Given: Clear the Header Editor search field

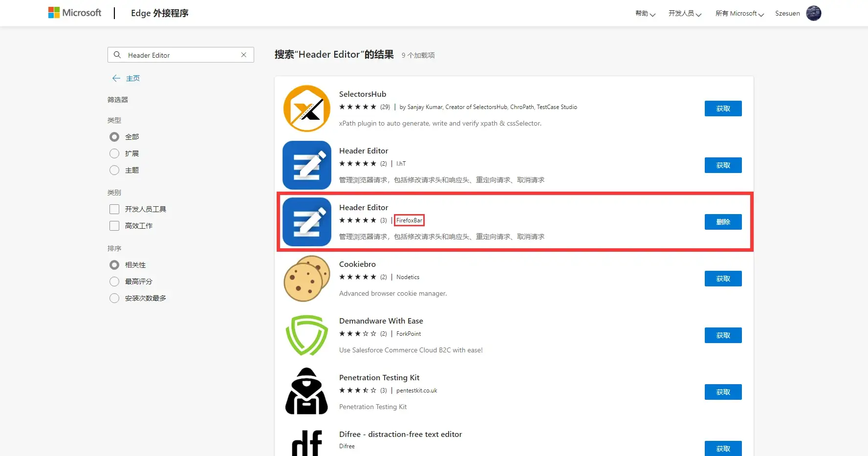Looking at the screenshot, I should click(243, 55).
